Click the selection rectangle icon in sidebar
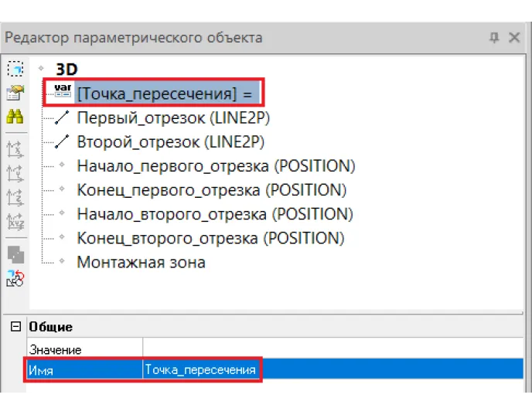Image resolution: width=532 pixels, height=415 pixels. click(x=15, y=69)
